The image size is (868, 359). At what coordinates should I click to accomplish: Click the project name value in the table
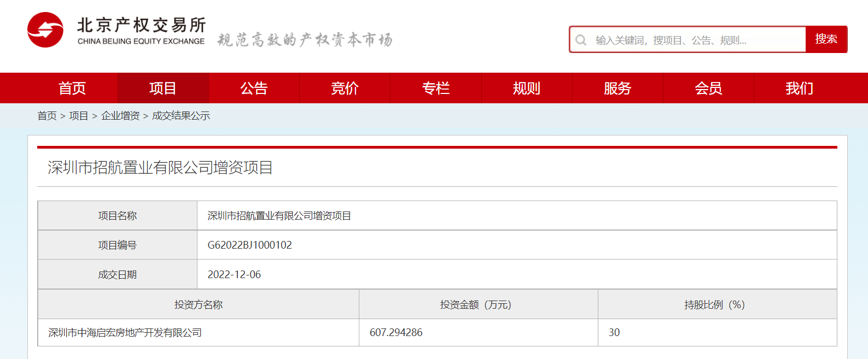pyautogui.click(x=279, y=216)
